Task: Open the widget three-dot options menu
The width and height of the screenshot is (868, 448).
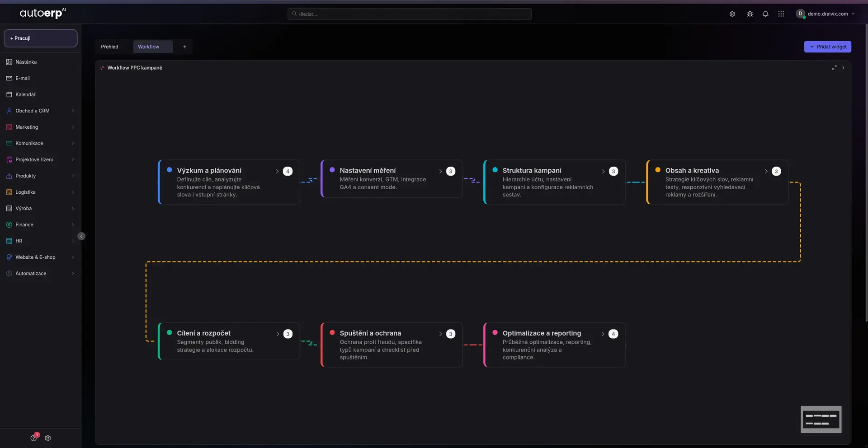Action: (x=843, y=68)
